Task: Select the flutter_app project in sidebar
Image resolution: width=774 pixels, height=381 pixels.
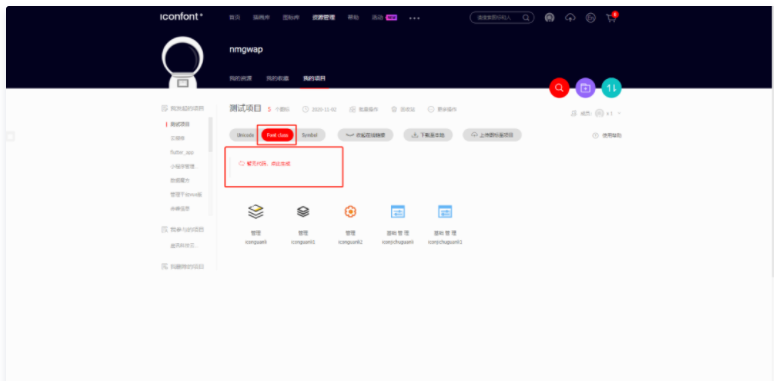Action: 182,152
